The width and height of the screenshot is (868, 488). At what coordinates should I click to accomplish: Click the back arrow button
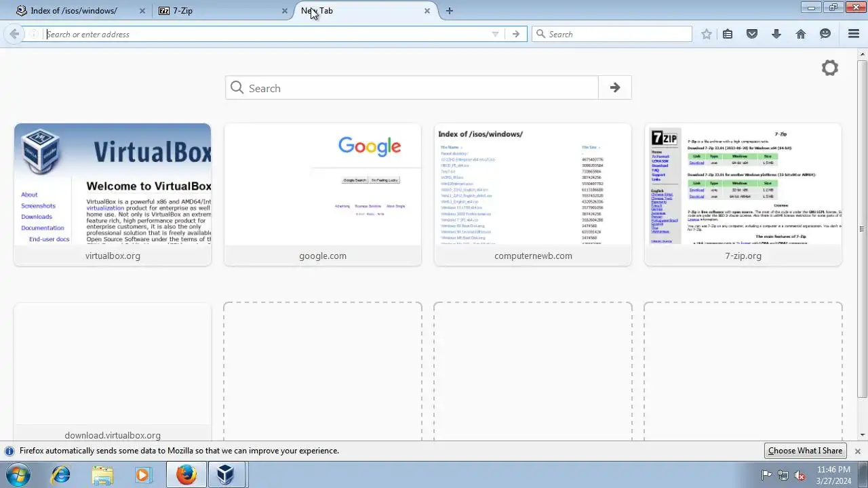(x=14, y=34)
